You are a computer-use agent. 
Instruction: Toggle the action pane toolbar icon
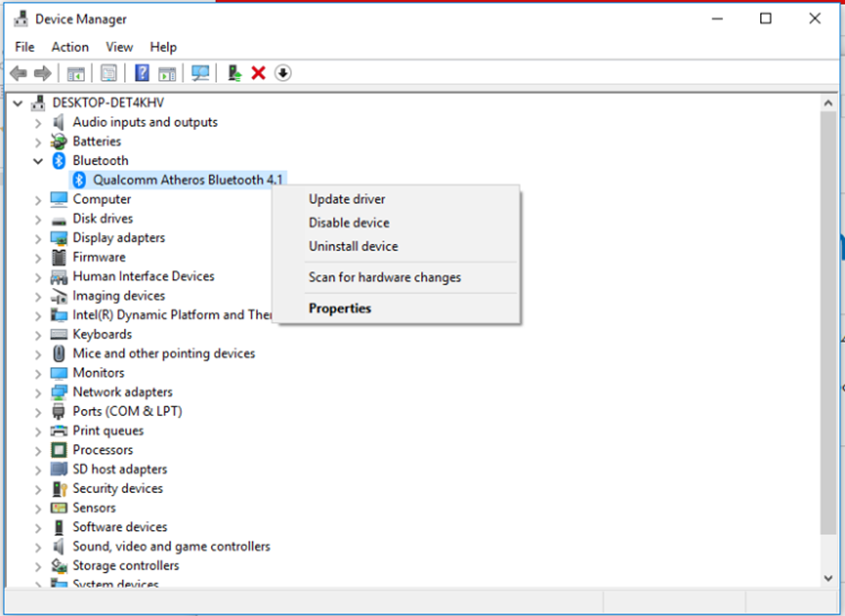coord(167,73)
